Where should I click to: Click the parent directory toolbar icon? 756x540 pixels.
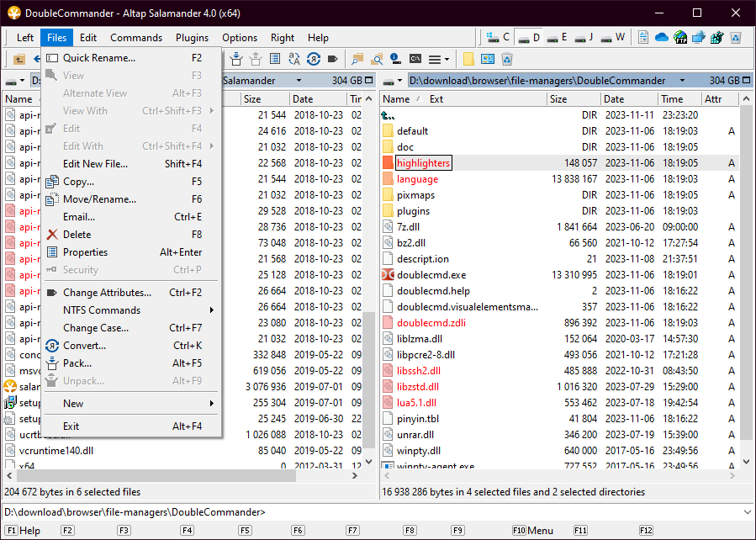[x=19, y=59]
